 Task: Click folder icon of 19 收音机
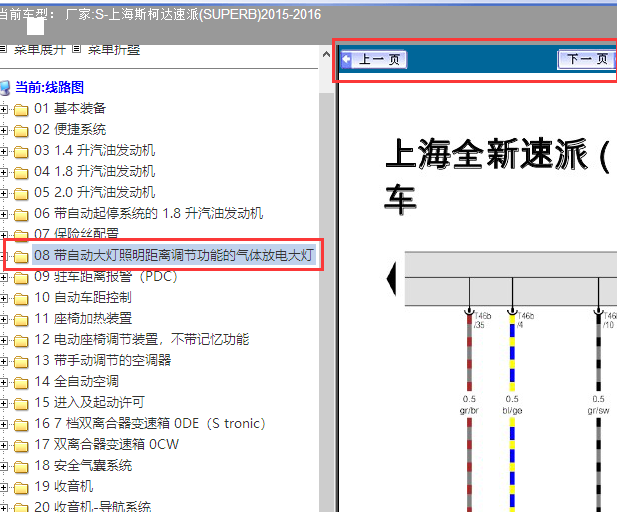click(21, 487)
